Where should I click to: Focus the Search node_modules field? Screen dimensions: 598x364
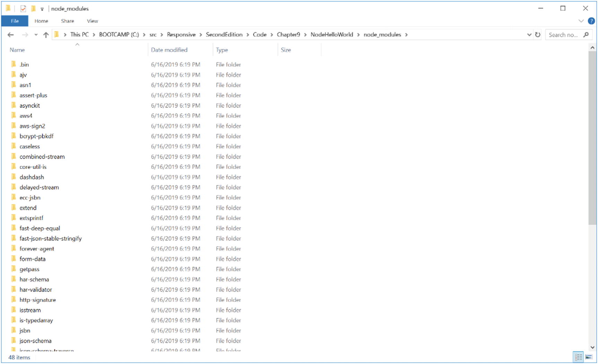click(568, 35)
